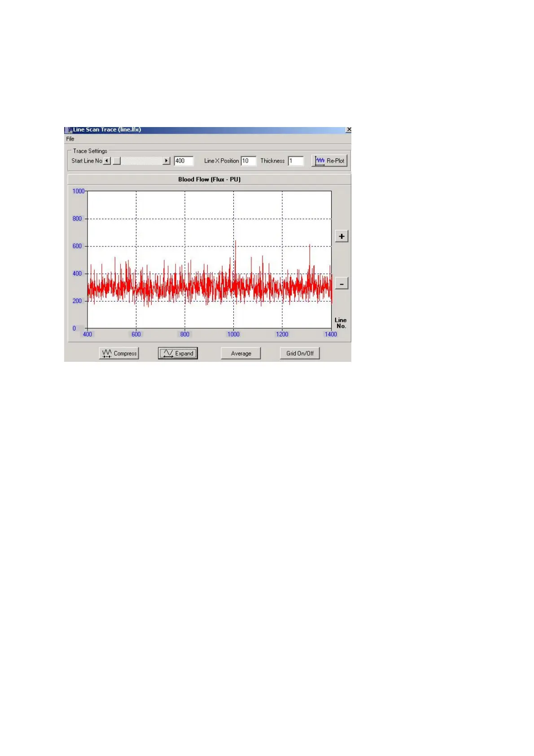The image size is (534, 756).
Task: Click the Start Line No value field
Action: click(184, 161)
